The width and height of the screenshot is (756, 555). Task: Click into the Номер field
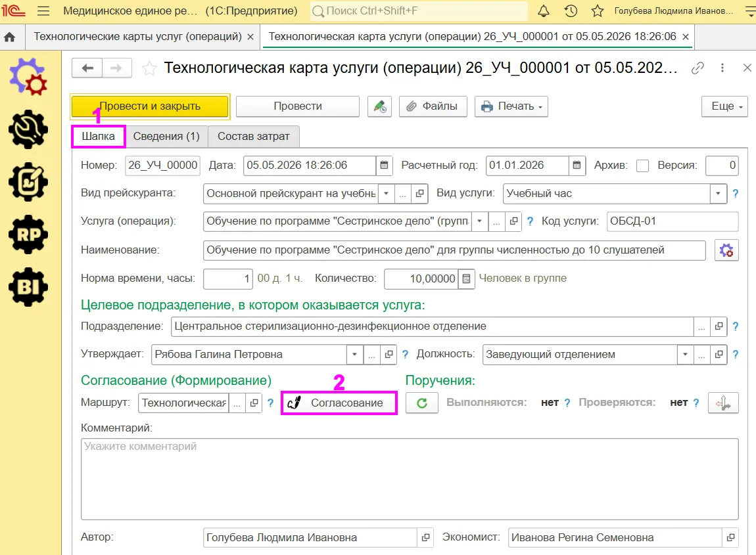click(x=162, y=166)
